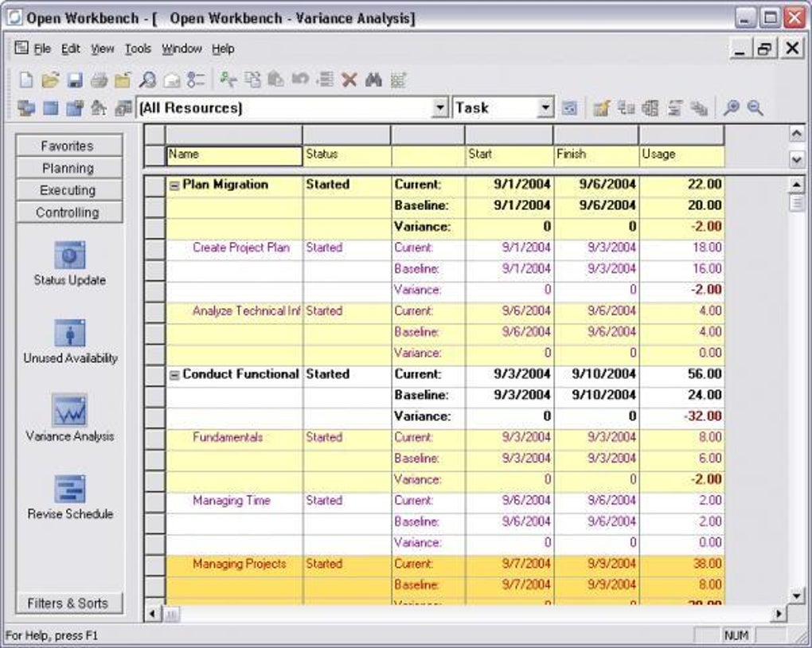812x648 pixels.
Task: Click the binoculars Find toolbar icon
Action: [x=373, y=80]
